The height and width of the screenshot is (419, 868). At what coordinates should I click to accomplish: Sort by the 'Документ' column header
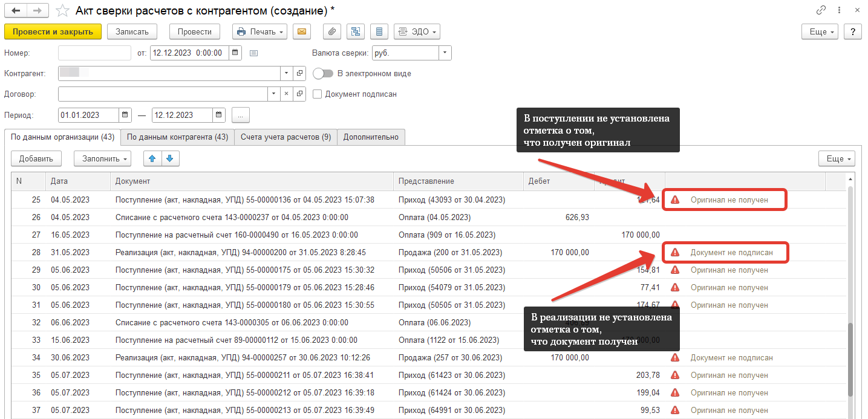pos(252,181)
